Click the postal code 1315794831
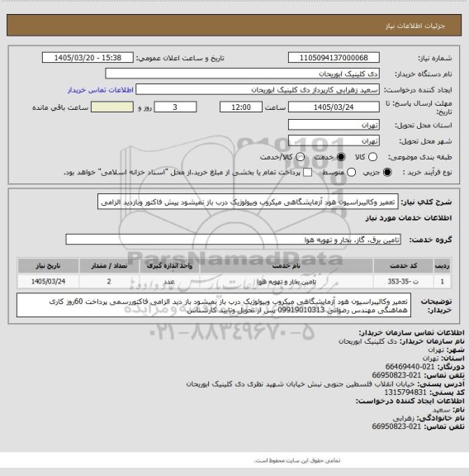 [x=405, y=393]
